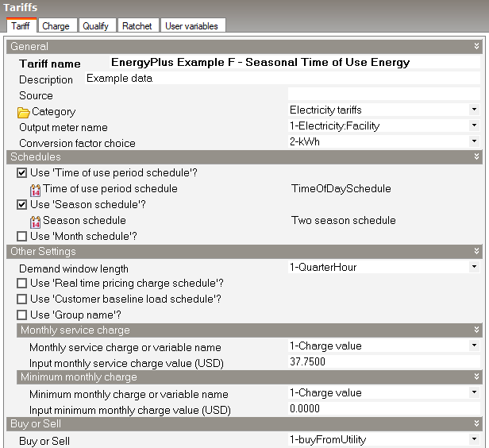Open the User variables tab
Viewport: 489px width, 448px height.
click(191, 26)
